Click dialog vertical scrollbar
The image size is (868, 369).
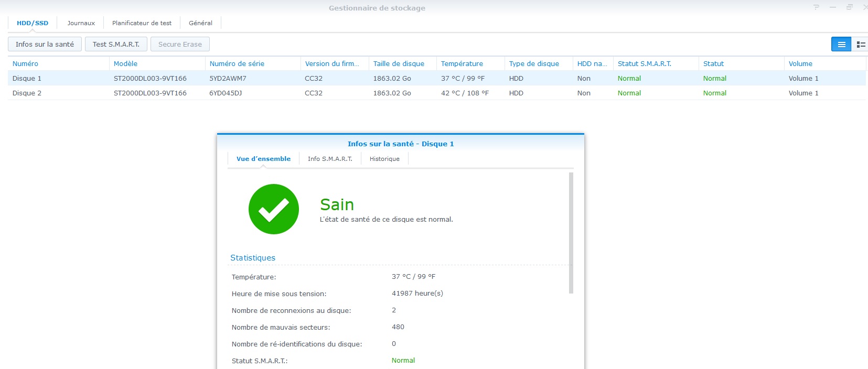(x=571, y=233)
